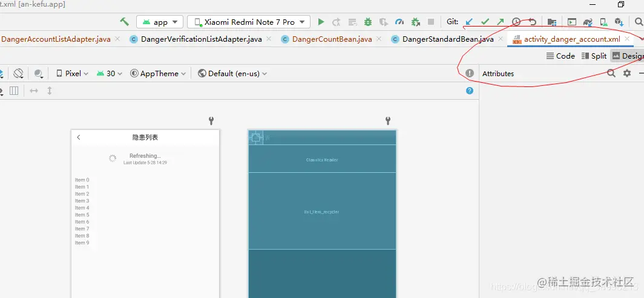Click the Git Update Project blue arrow
The image size is (644, 298).
click(x=469, y=22)
